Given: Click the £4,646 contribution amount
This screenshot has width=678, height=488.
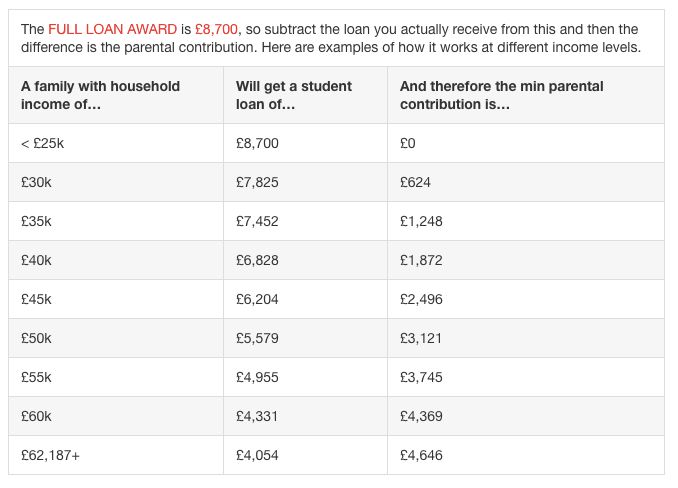Looking at the screenshot, I should click(421, 455).
